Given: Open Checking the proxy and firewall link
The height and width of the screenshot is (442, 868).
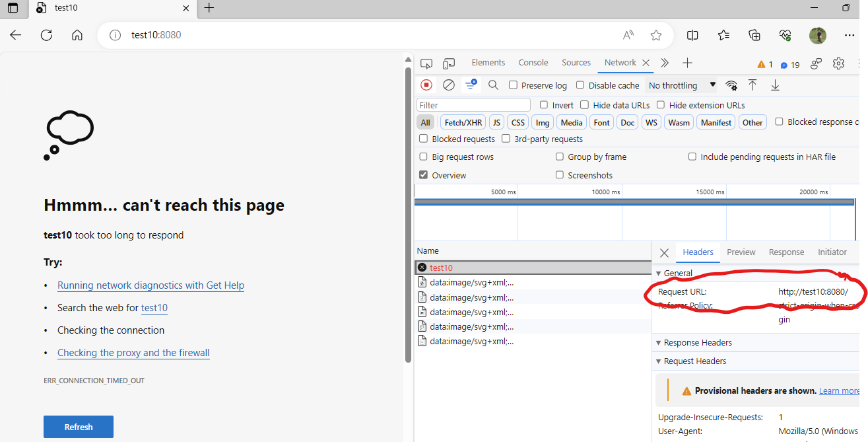Looking at the screenshot, I should (133, 353).
